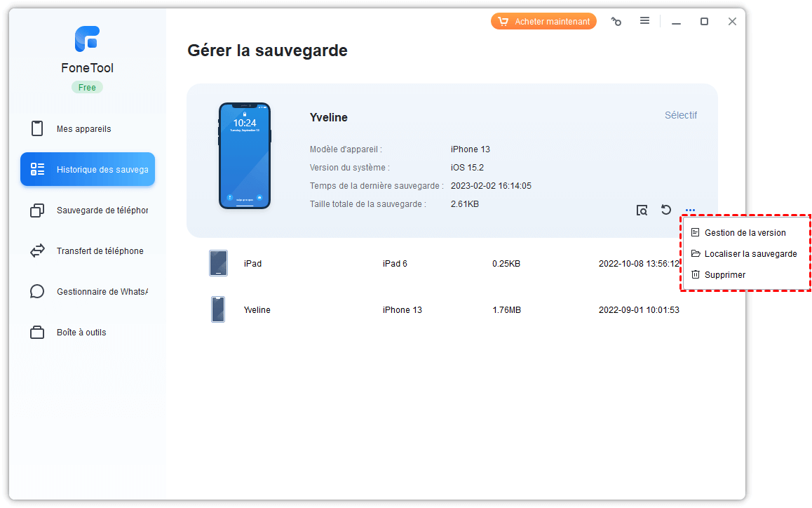This screenshot has height=508, width=812.
Task: Click the browse backup magnifier icon
Action: (x=642, y=210)
